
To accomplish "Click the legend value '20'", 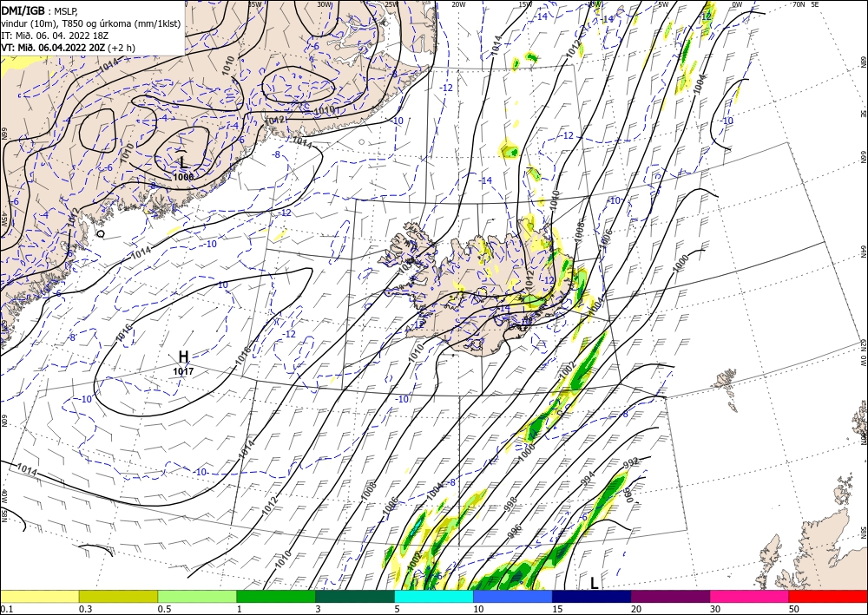I will coord(636,609).
